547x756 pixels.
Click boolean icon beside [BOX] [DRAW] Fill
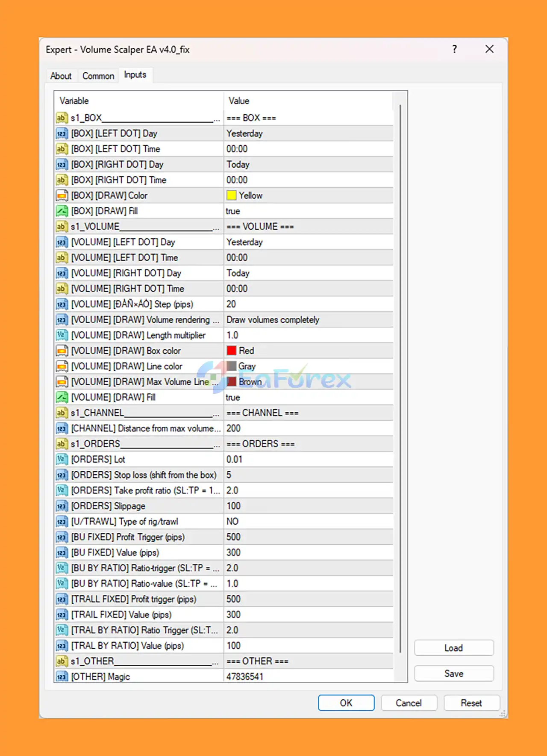62,211
